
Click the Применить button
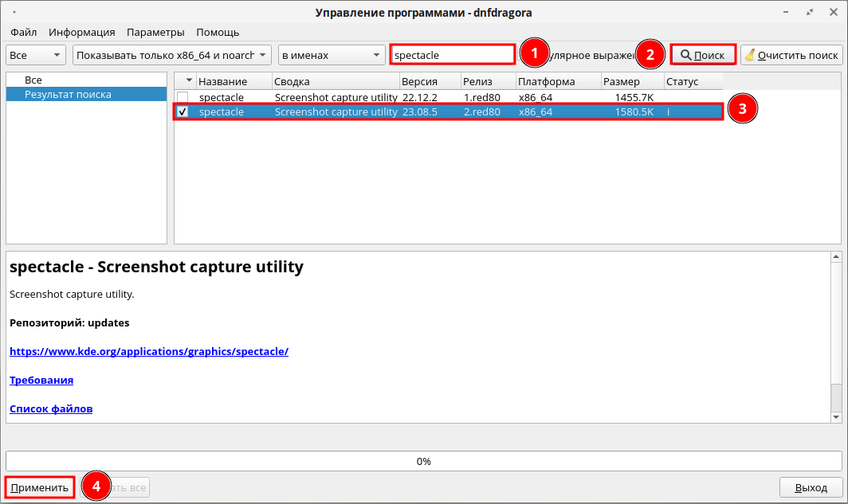pyautogui.click(x=41, y=487)
